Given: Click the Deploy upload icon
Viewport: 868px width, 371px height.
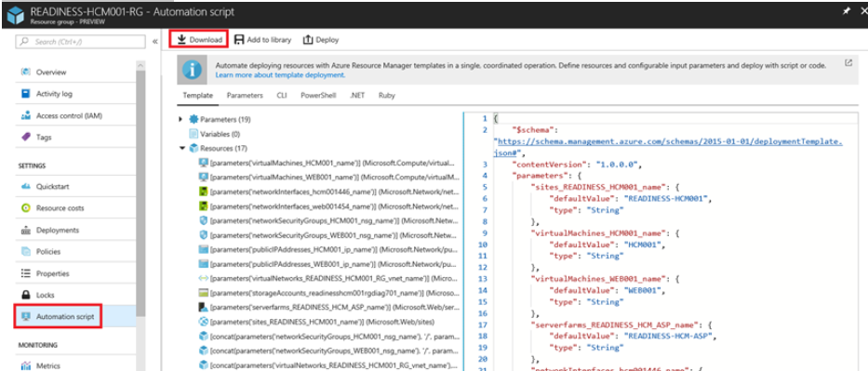Looking at the screenshot, I should 308,40.
